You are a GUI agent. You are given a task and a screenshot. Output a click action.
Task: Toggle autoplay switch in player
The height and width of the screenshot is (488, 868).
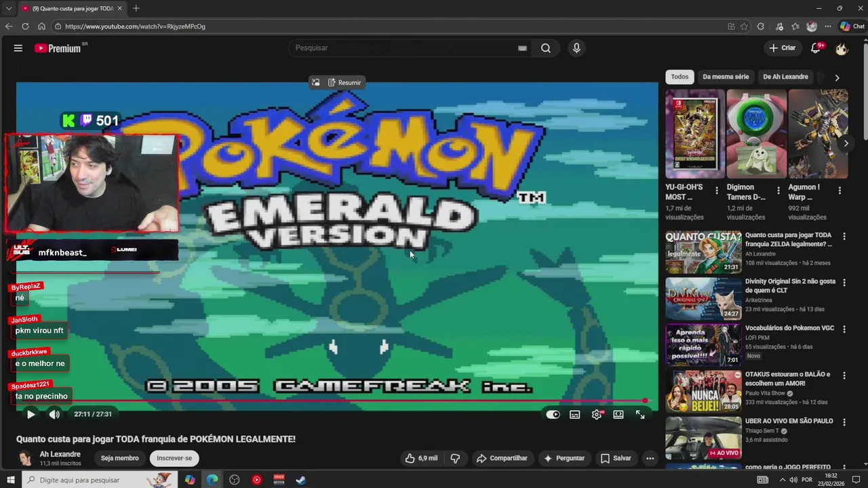coord(553,415)
